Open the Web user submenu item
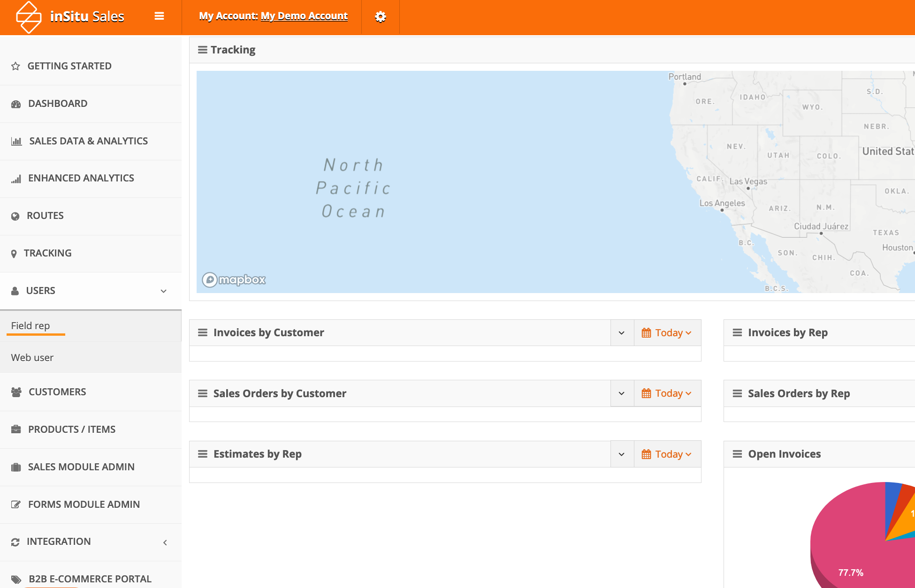This screenshot has width=915, height=588. [x=32, y=357]
